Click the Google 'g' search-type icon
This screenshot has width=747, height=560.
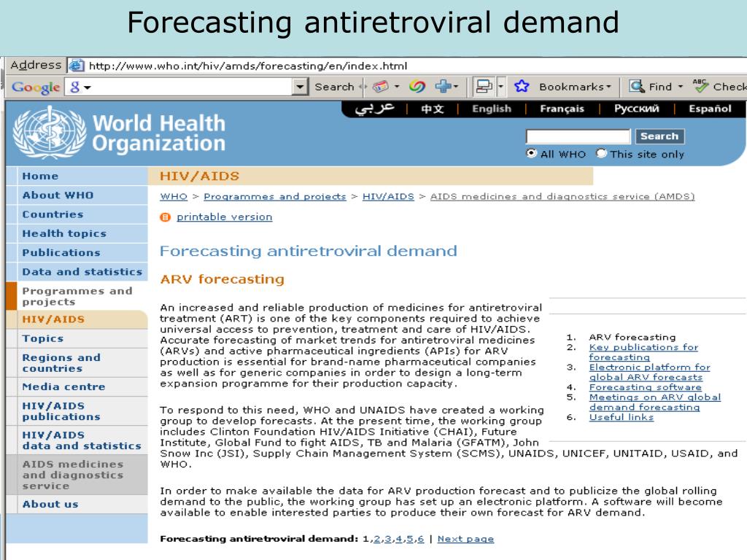click(75, 87)
